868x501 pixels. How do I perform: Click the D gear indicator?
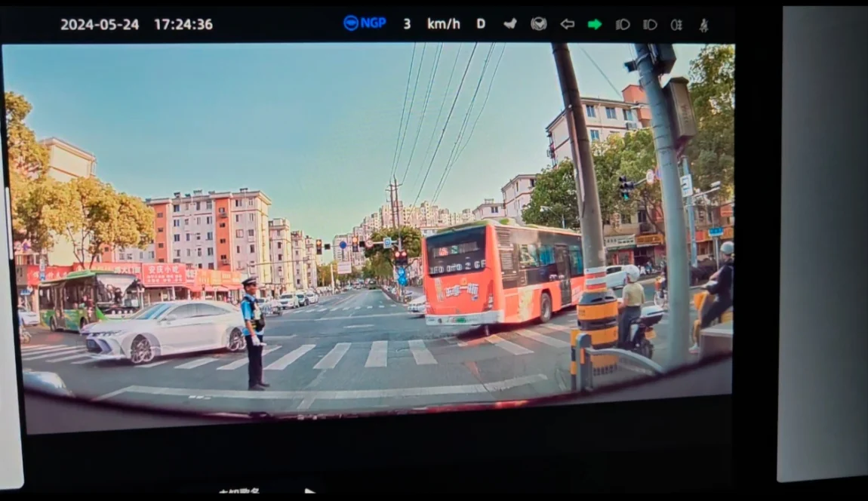[x=481, y=23]
